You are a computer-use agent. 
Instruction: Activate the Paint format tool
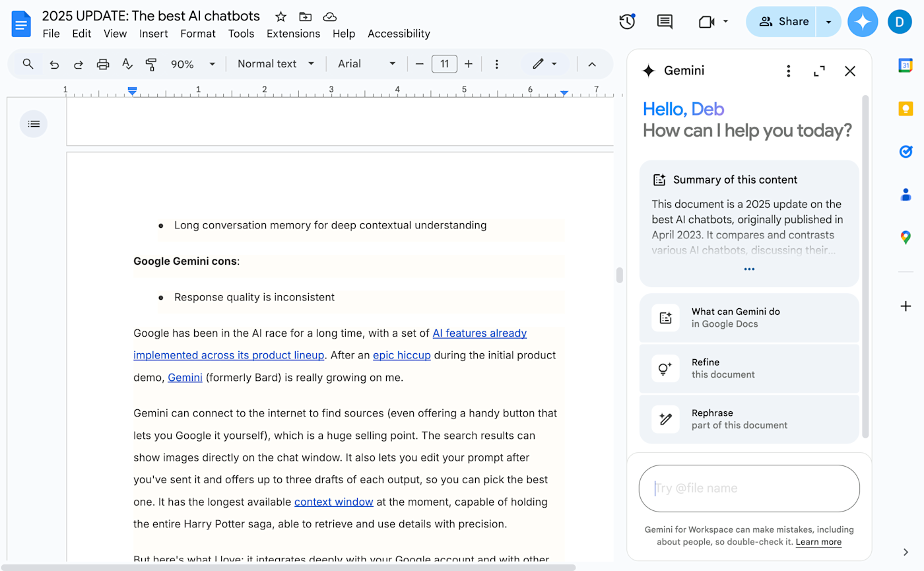151,64
